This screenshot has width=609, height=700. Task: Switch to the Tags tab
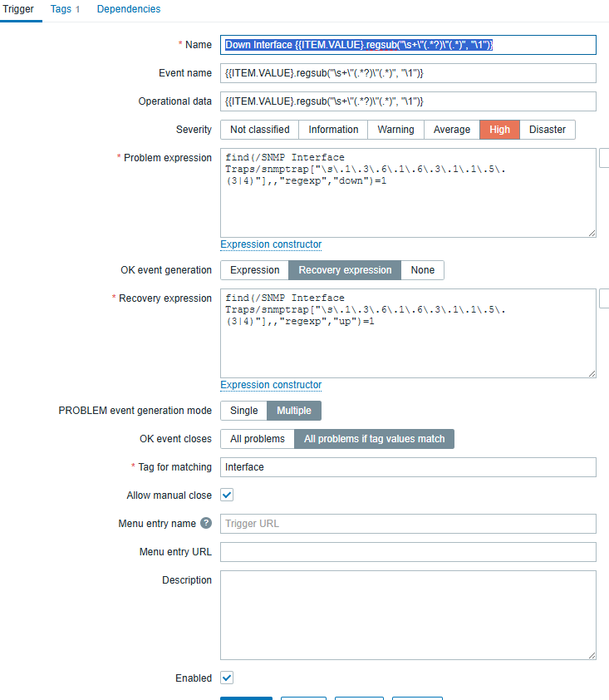(65, 9)
